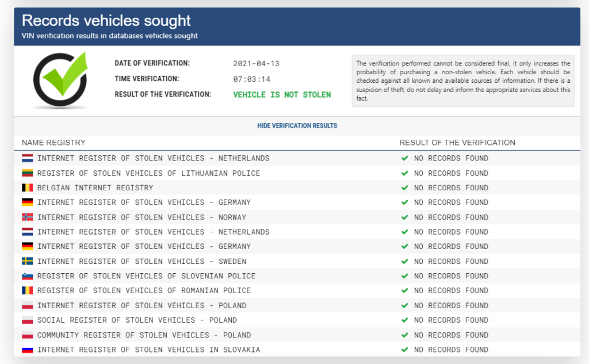Click the verification disclaimer notice box
The image size is (589, 364).
(x=463, y=81)
